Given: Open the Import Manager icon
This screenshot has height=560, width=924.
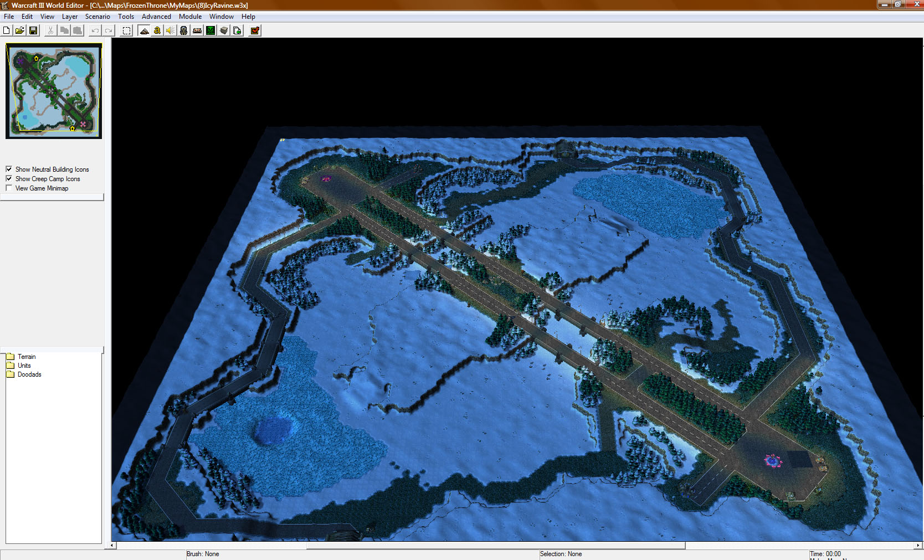Looking at the screenshot, I should click(x=237, y=30).
